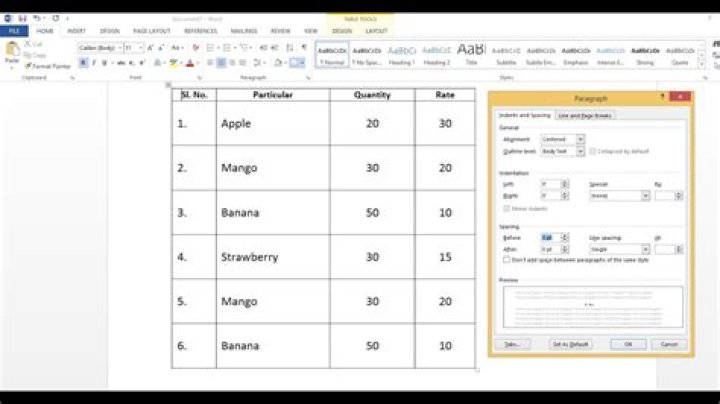Image resolution: width=720 pixels, height=404 pixels.
Task: Click the table move handle above Sl. No.
Action: point(168,84)
